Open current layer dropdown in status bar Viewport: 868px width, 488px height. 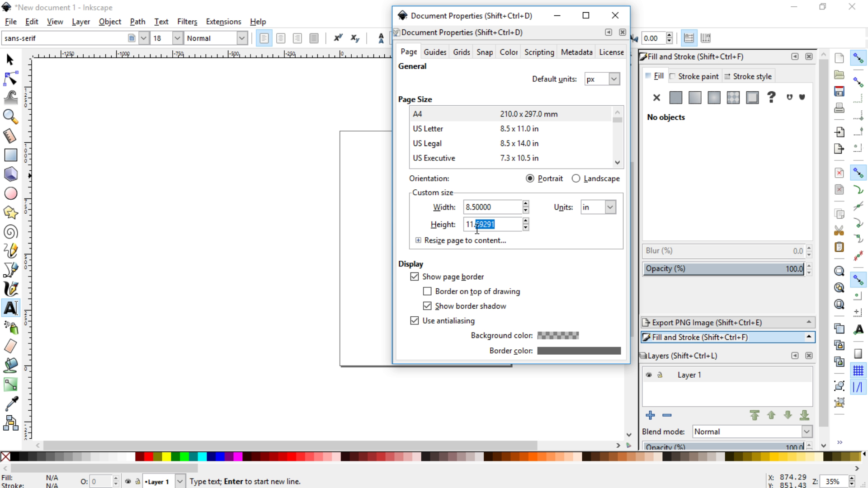(x=179, y=481)
